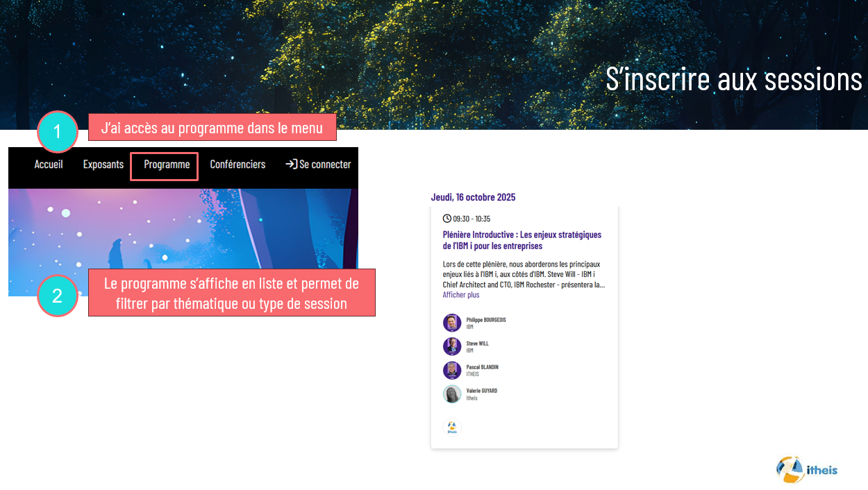Click Philippe BOURGEOIS's avatar photo
The width and height of the screenshot is (868, 490).
tap(452, 323)
